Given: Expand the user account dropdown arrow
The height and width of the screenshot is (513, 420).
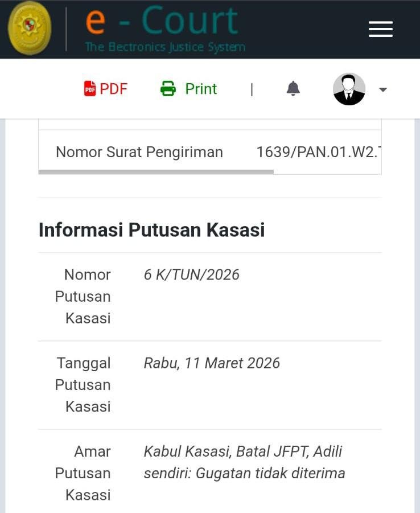Looking at the screenshot, I should [x=383, y=89].
